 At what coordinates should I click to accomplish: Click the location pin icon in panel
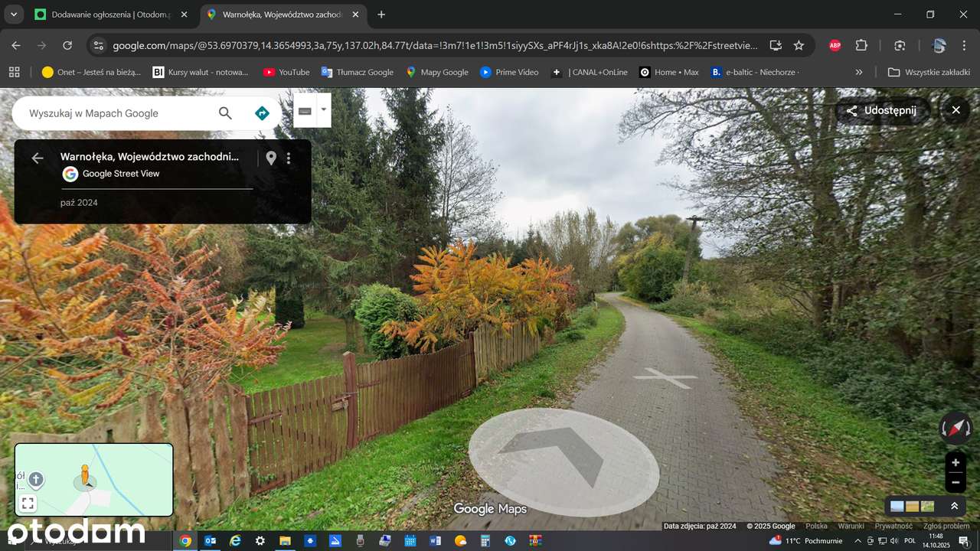click(270, 158)
